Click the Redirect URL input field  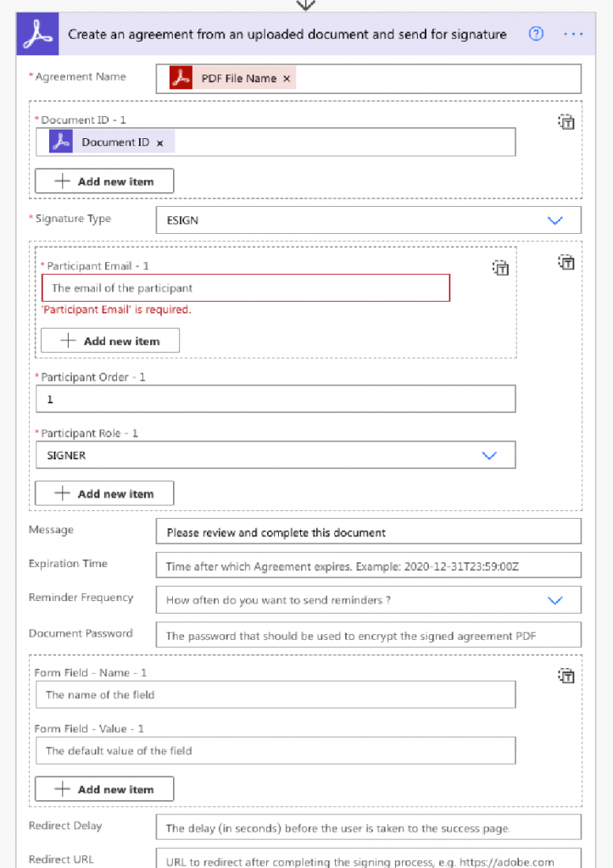click(369, 859)
